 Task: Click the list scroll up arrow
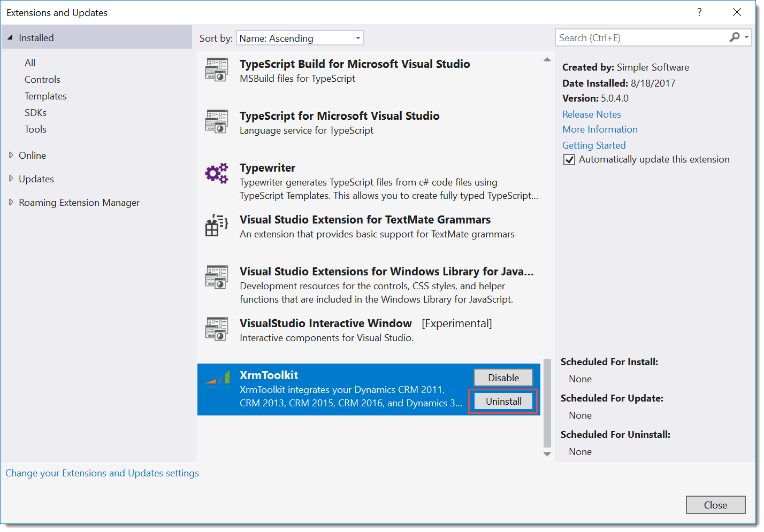coord(547,59)
